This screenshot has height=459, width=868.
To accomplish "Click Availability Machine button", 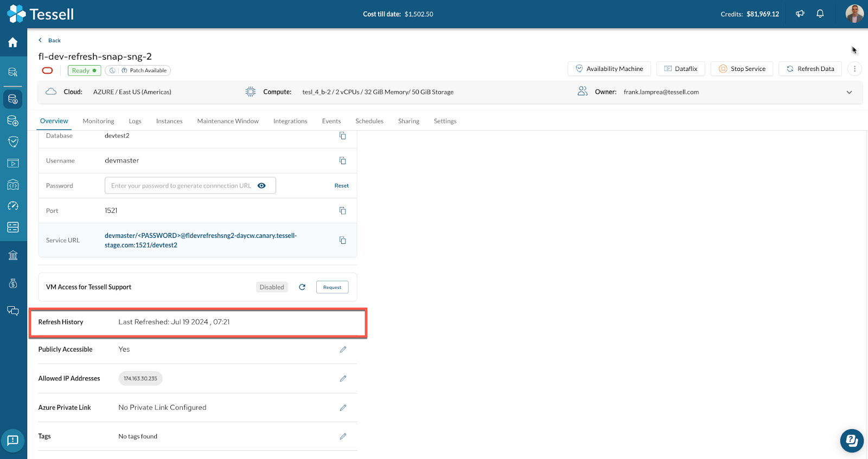I will (x=609, y=69).
